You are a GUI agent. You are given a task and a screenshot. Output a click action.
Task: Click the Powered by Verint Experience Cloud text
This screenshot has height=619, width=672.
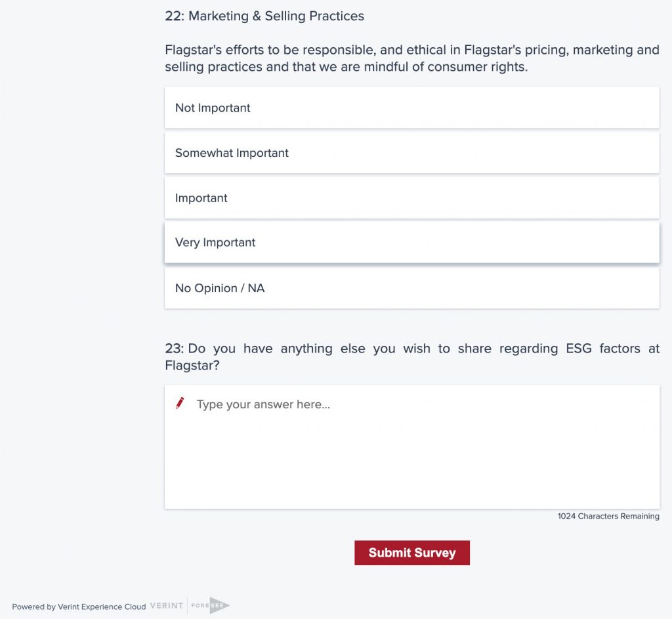pos(79,607)
